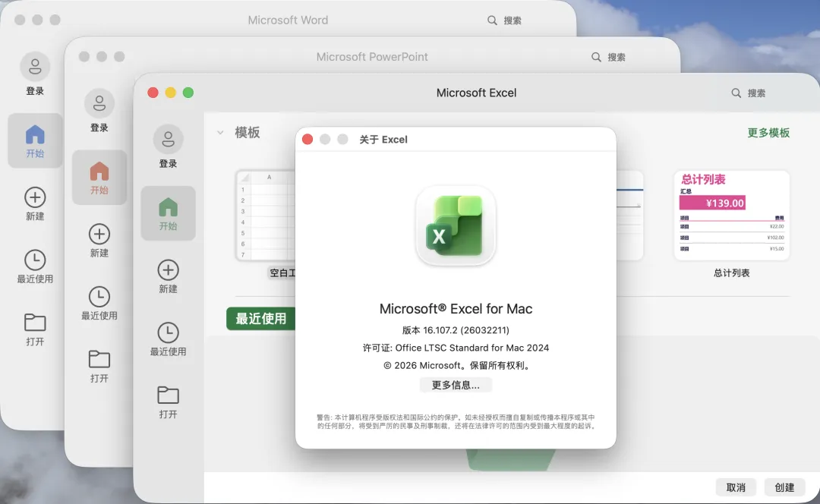Minimize the Excel window with yellow button

tap(171, 93)
